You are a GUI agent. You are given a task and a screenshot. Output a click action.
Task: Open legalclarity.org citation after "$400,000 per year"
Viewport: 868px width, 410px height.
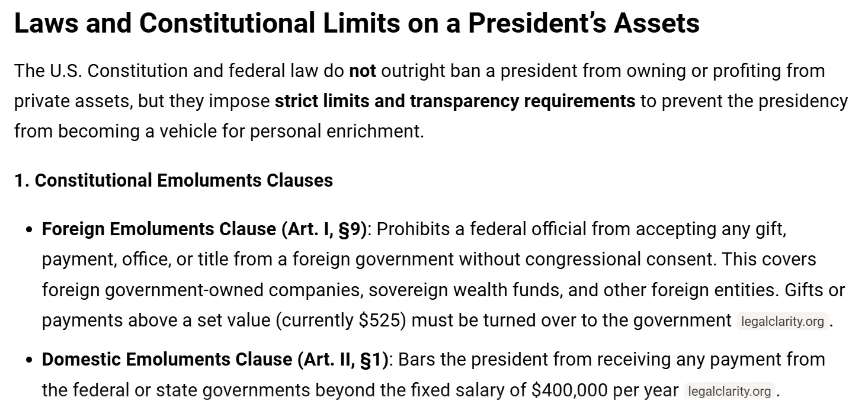click(x=730, y=391)
